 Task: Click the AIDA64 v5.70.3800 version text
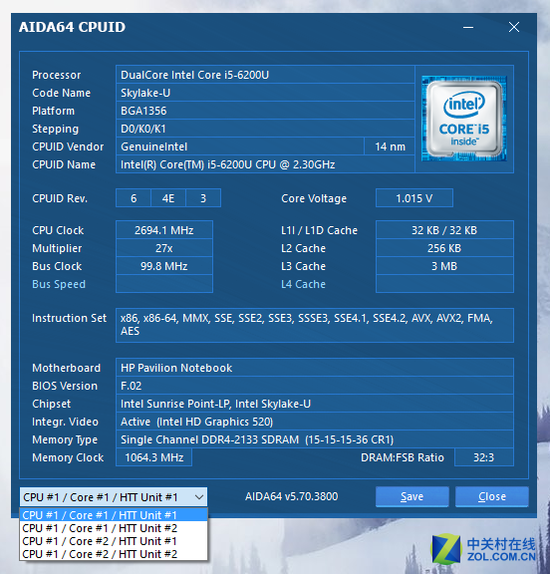tap(291, 497)
